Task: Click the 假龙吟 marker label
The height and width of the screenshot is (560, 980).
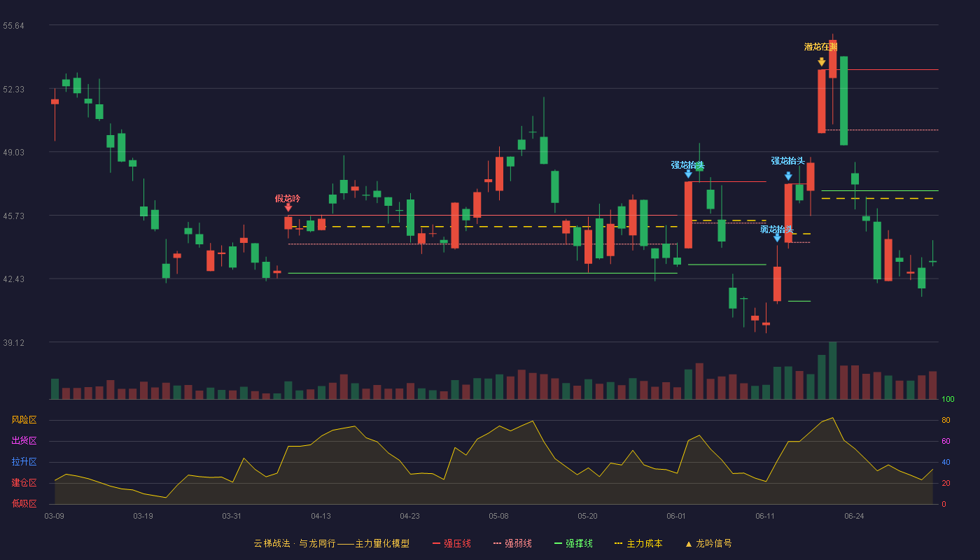Action: coord(288,198)
